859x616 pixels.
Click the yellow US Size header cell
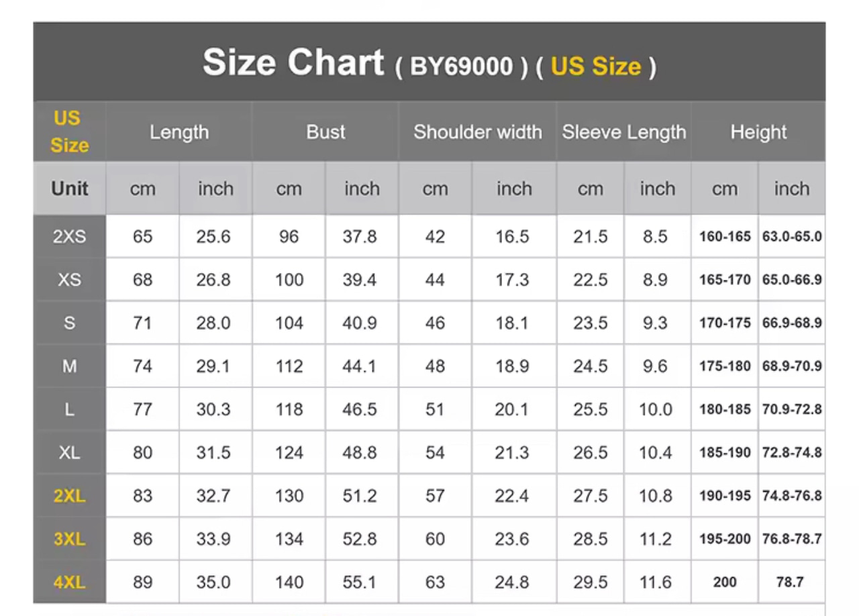click(x=69, y=132)
